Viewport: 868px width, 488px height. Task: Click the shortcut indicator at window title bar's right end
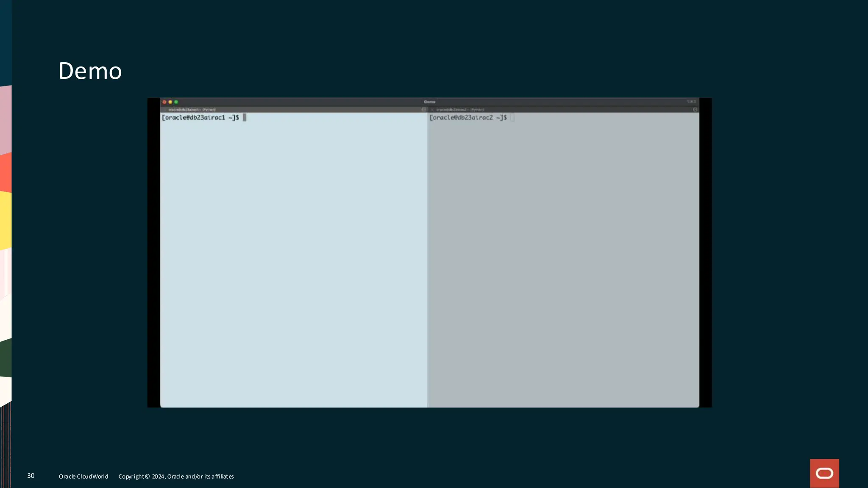pyautogui.click(x=691, y=102)
